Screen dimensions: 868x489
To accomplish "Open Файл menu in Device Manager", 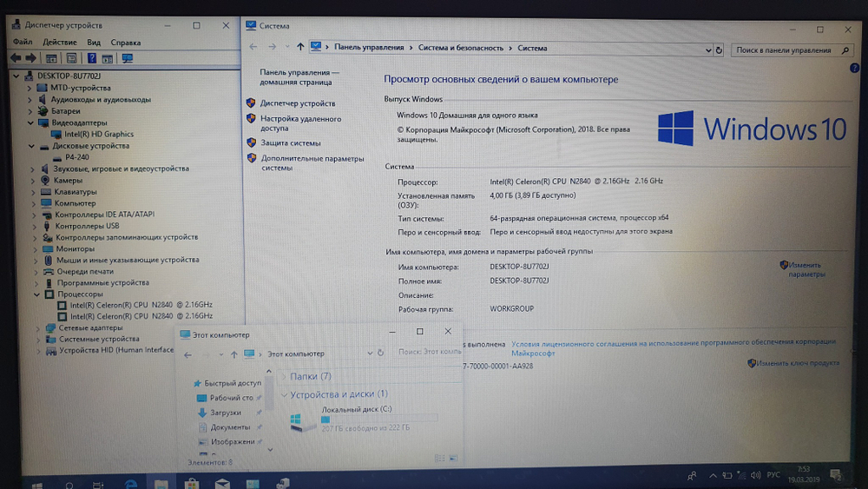I will (23, 42).
